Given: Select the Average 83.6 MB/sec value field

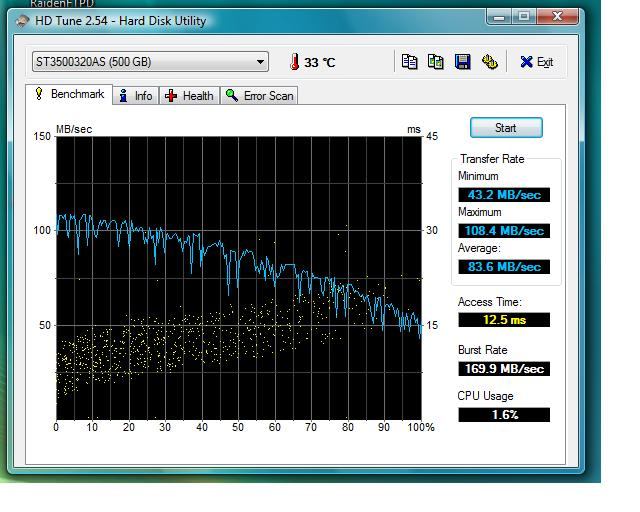Looking at the screenshot, I should pos(504,267).
